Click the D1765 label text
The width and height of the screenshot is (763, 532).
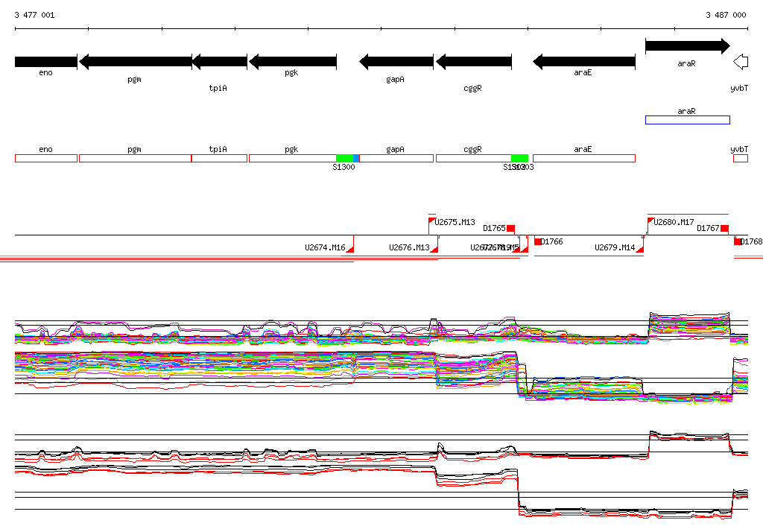[x=495, y=228]
